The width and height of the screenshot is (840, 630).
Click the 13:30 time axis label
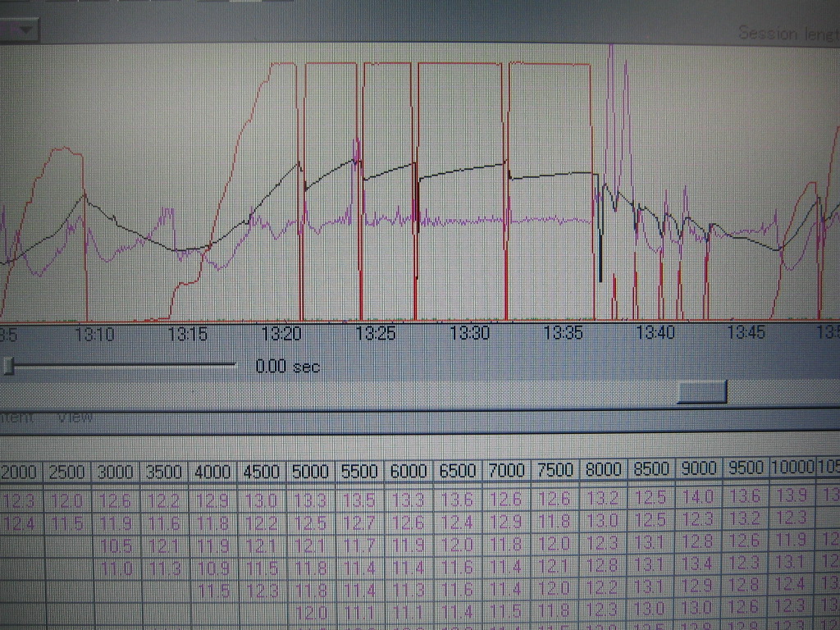click(469, 333)
